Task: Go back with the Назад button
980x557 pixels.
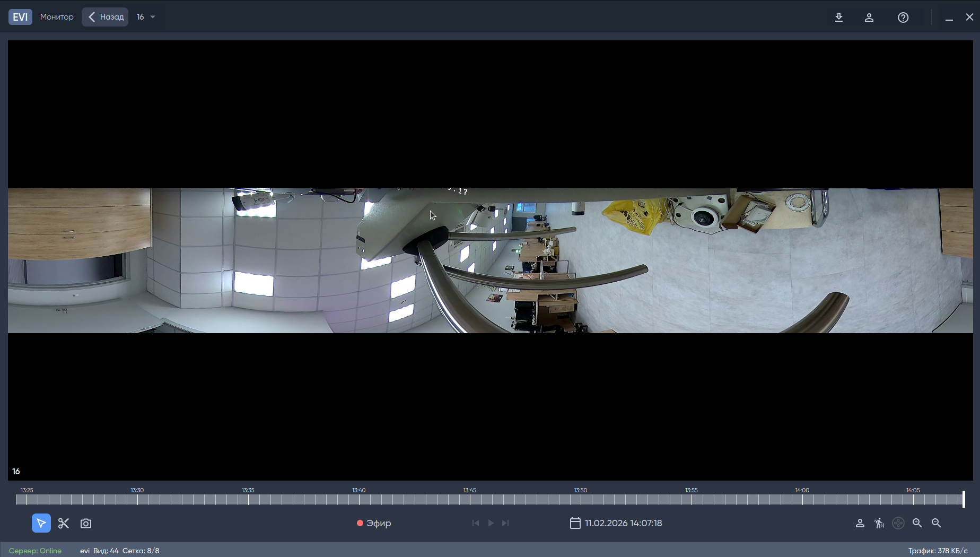Action: [105, 17]
